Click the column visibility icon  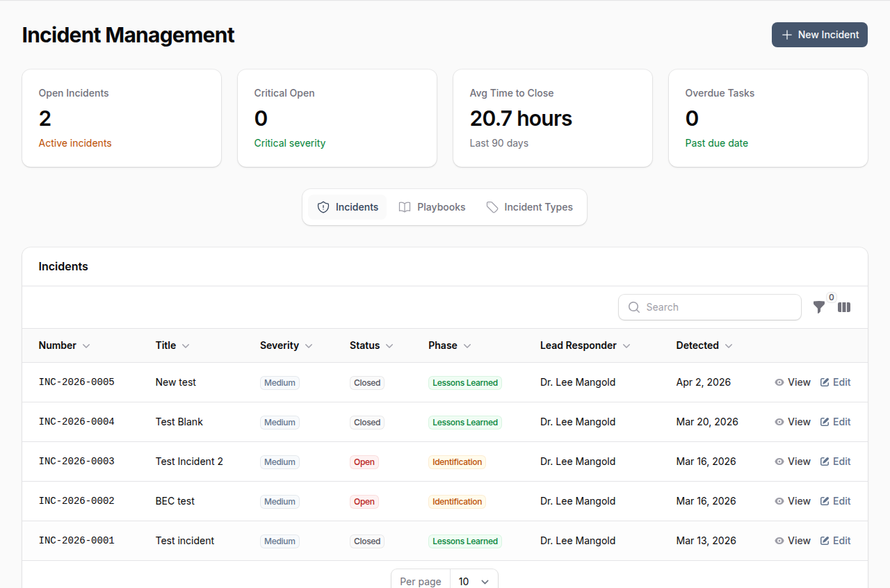point(844,307)
